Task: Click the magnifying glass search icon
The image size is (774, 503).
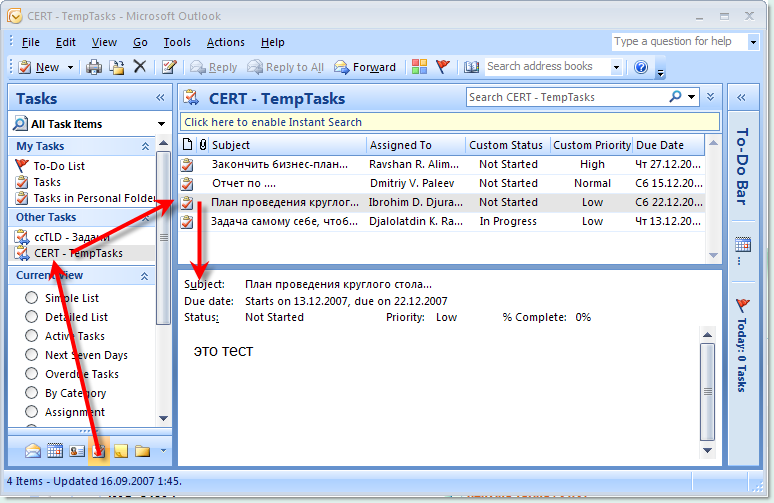Action: 675,97
